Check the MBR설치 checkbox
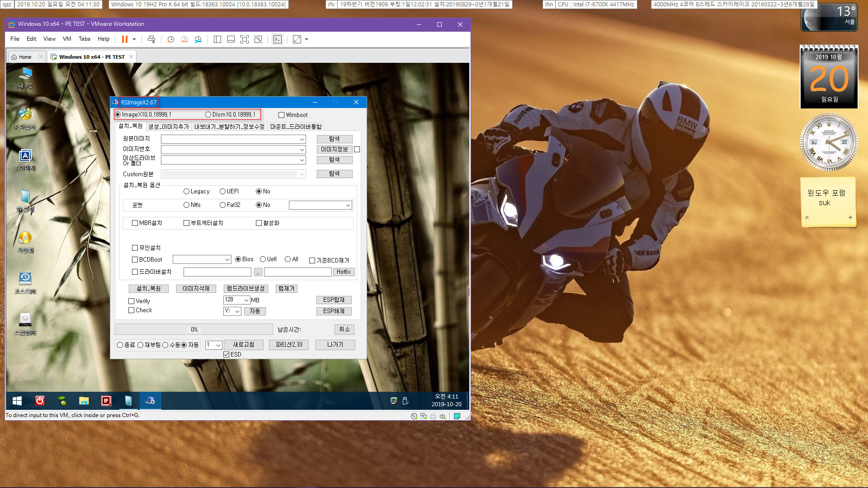Viewport: 868px width, 488px height. [135, 223]
